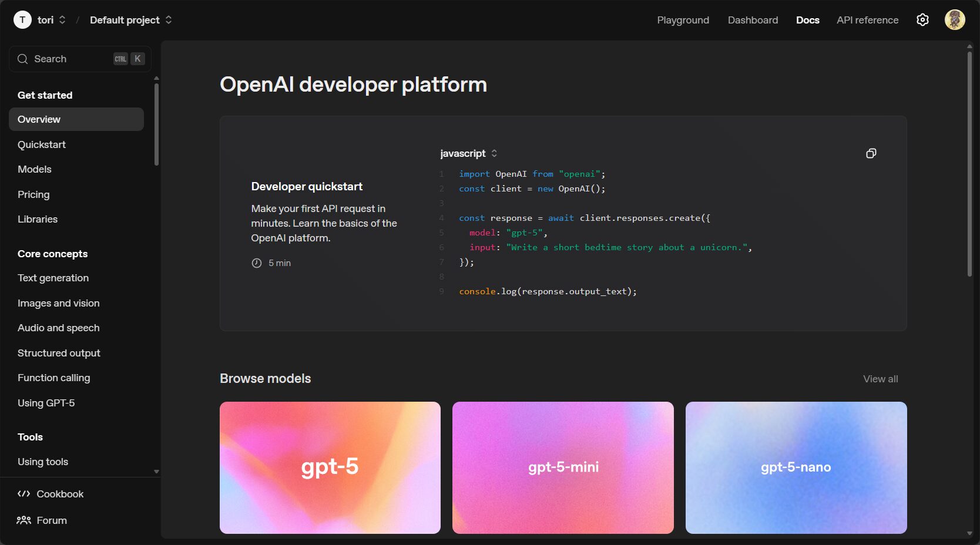Click the sidebar scrollbar thumb

[156, 125]
